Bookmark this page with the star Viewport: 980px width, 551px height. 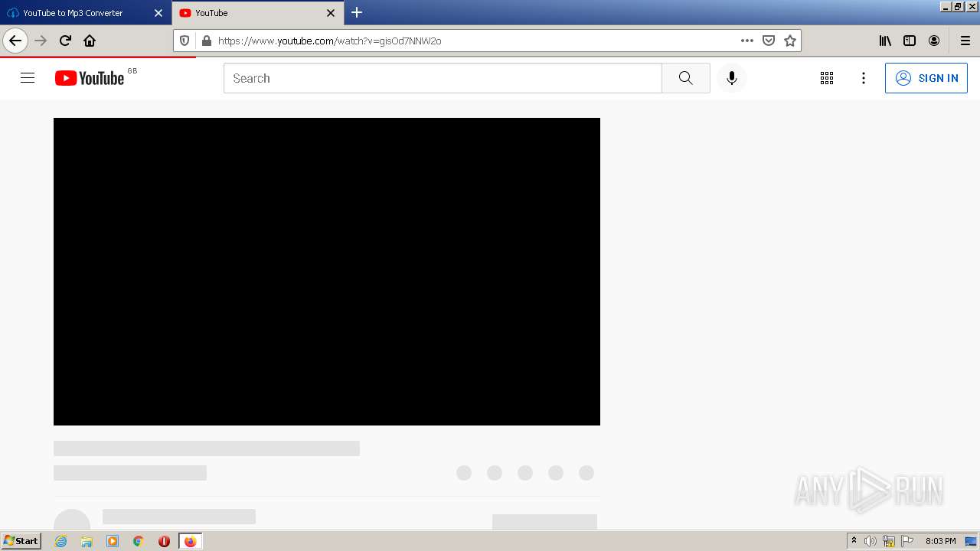click(790, 41)
